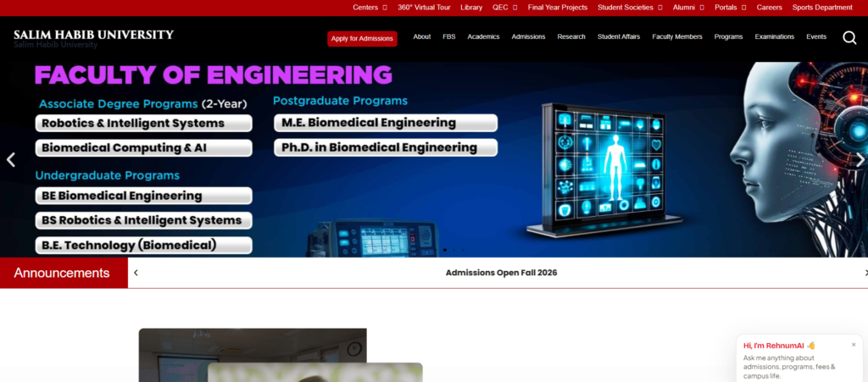This screenshot has height=382, width=868.
Task: Click M.E. Biomedical Engineering program
Action: point(386,123)
